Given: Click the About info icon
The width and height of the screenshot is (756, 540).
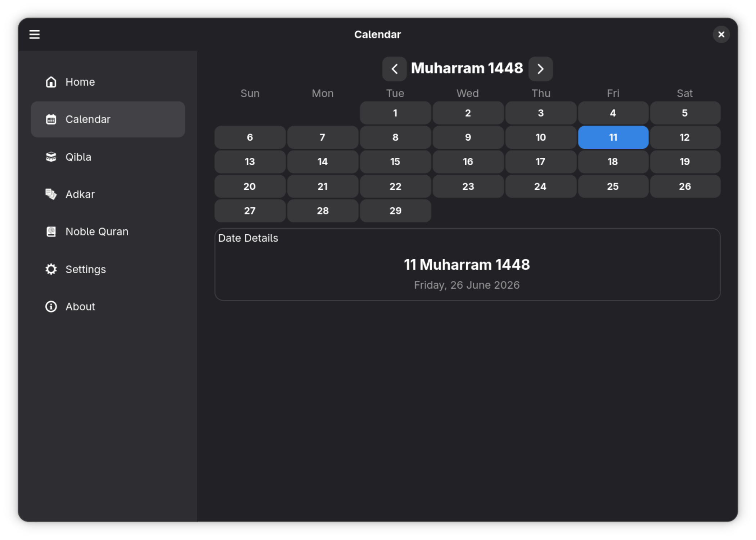Looking at the screenshot, I should 51,307.
